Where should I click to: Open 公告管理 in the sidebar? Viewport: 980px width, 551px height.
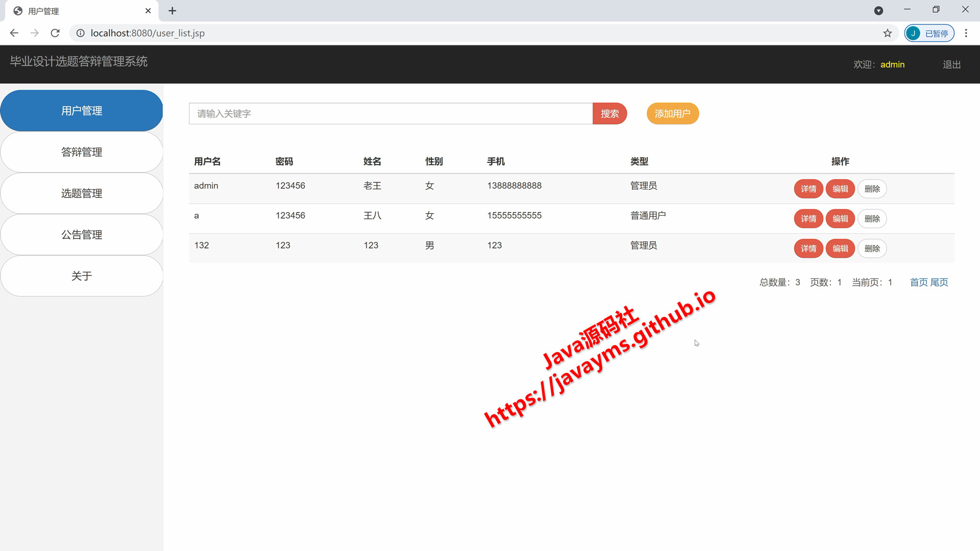82,235
